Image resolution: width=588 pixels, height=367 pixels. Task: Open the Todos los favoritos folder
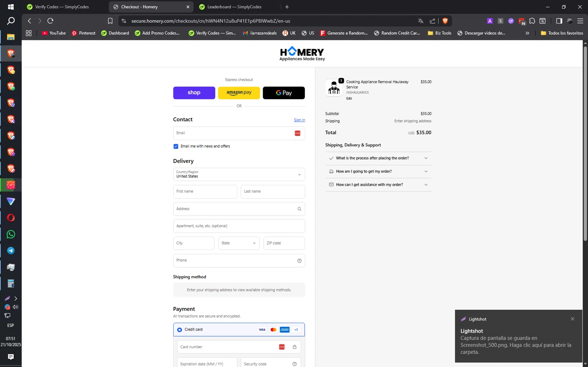(562, 33)
